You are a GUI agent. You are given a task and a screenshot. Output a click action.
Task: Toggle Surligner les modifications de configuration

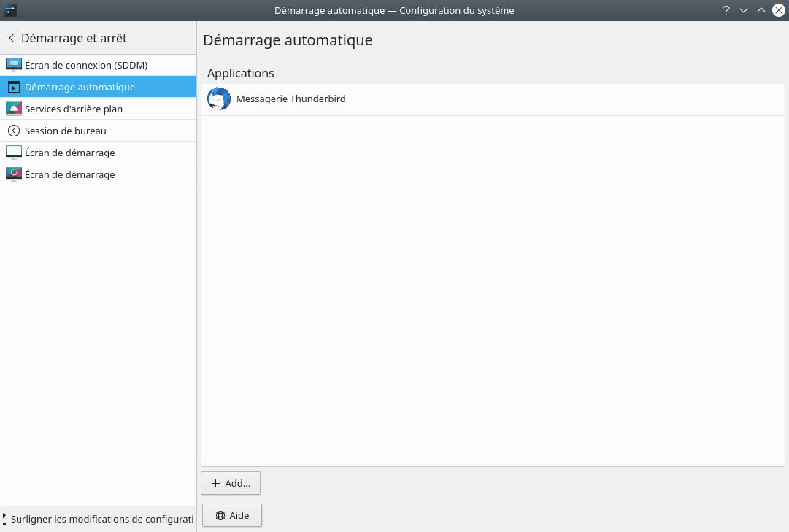[x=98, y=519]
